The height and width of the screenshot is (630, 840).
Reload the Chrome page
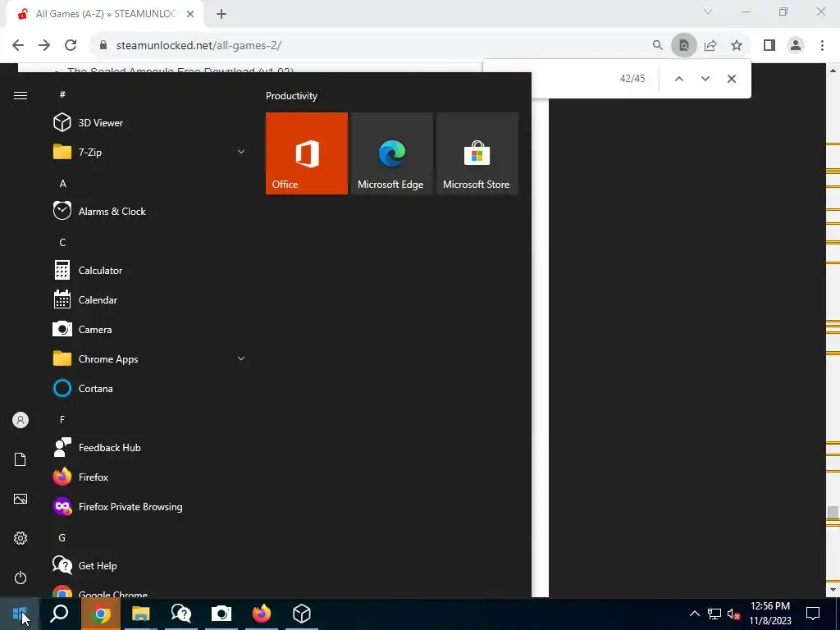coord(71,45)
